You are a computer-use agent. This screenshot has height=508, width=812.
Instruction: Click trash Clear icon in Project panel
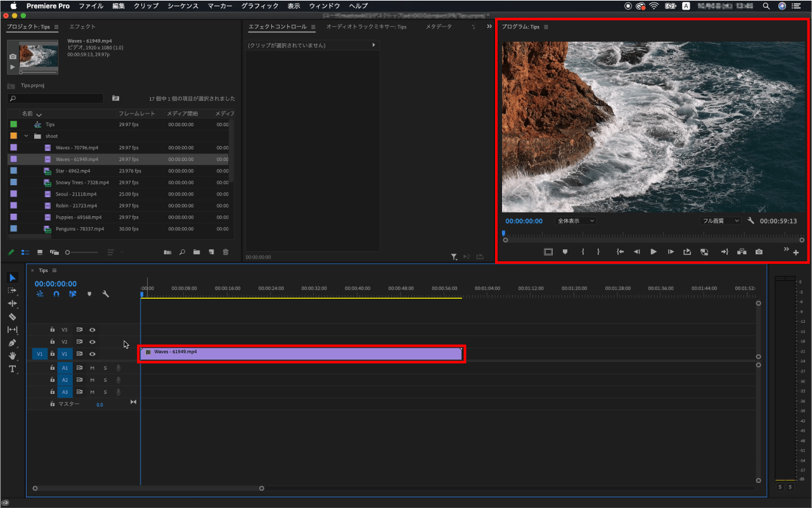coord(226,252)
